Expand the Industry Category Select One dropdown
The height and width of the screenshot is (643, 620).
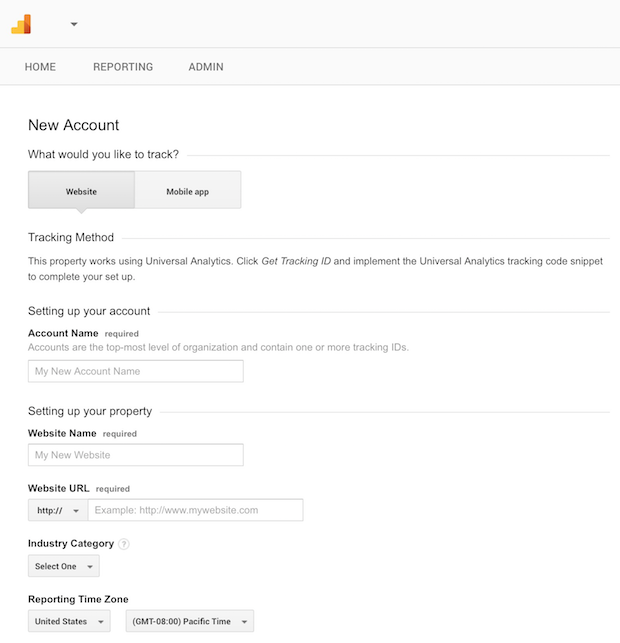tap(64, 566)
